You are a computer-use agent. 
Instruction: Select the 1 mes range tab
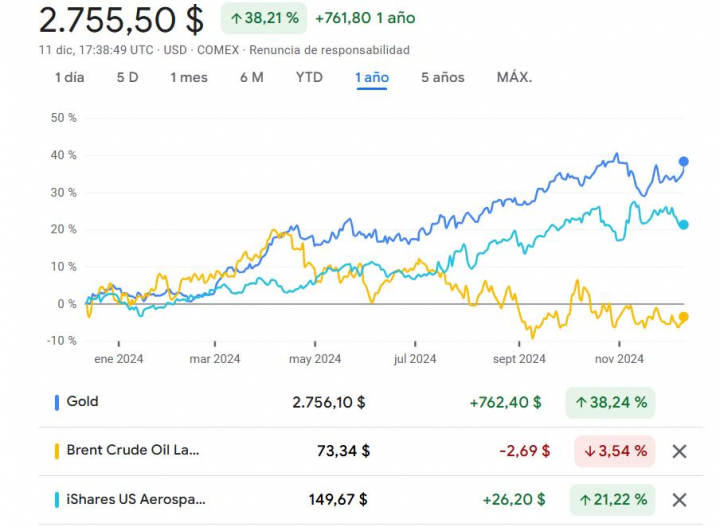(x=189, y=77)
